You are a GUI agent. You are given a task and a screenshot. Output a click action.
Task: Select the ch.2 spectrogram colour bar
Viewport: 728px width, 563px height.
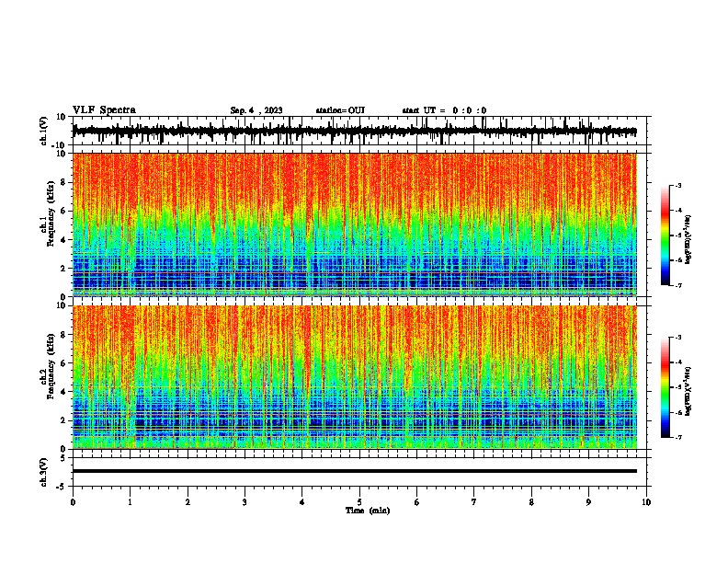click(665, 387)
